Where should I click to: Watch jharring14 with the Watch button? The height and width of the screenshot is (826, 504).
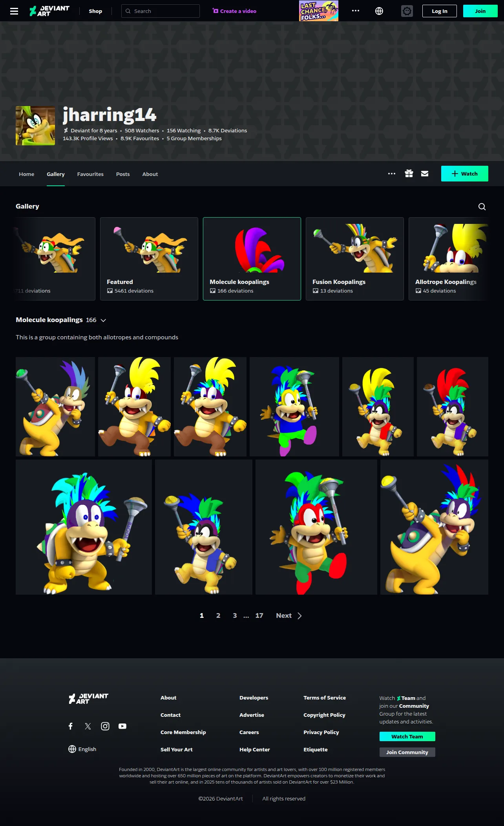pyautogui.click(x=465, y=174)
